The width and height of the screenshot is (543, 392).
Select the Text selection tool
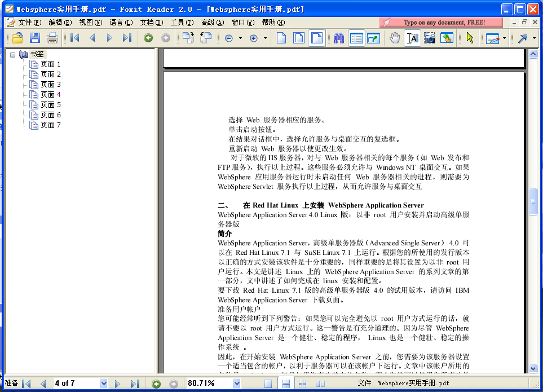point(412,38)
